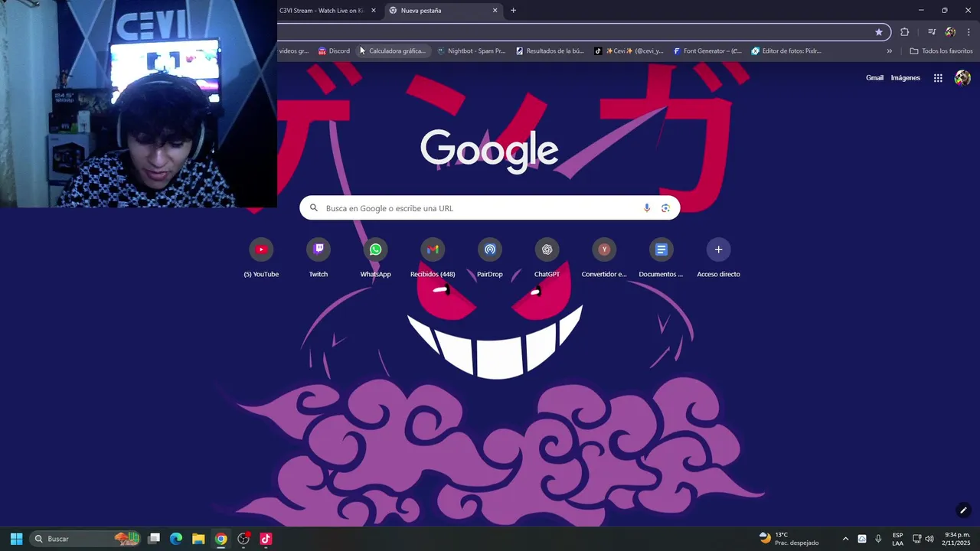
Task: Open the Chrome three-dot menu
Action: coord(969,32)
